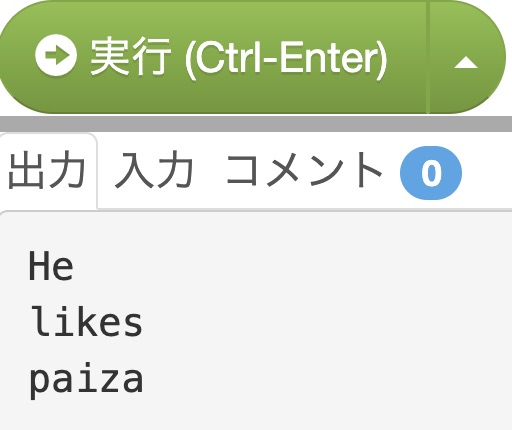Open the 入力 tab
Viewport: 512px width, 430px height.
[x=154, y=170]
